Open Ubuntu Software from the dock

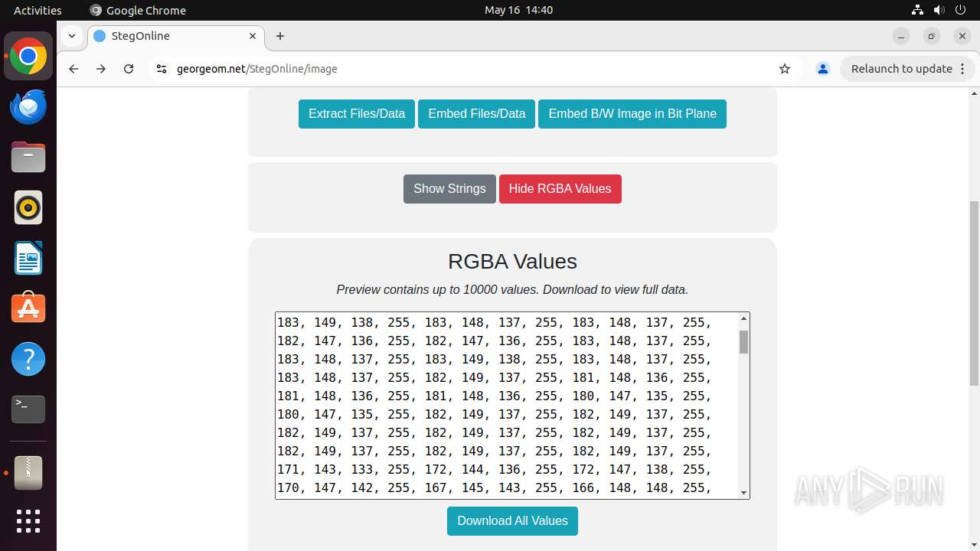[x=28, y=308]
